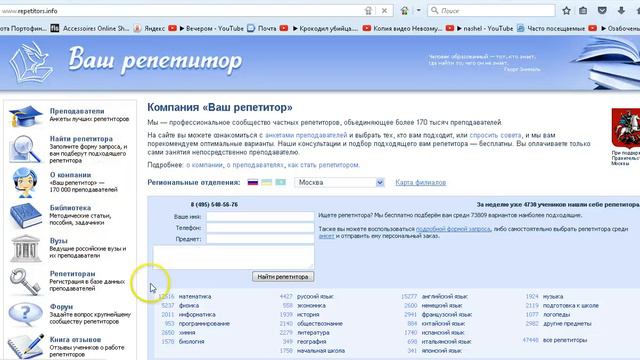The height and width of the screenshot is (360, 640).
Task: Open the китайский язык subject link
Action: coord(443,323)
